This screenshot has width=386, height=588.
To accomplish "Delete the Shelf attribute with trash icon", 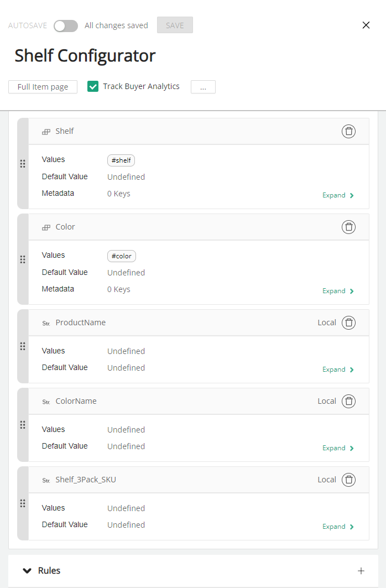I will [348, 131].
